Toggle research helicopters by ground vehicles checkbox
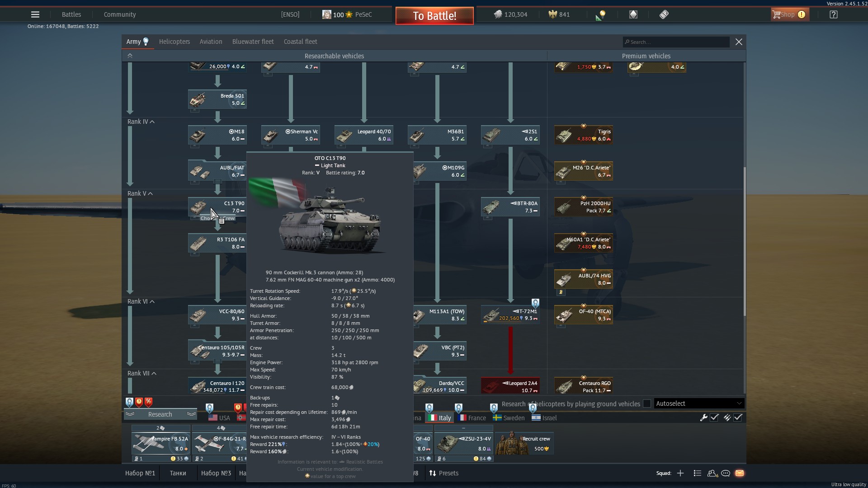Image resolution: width=868 pixels, height=488 pixels. tap(647, 404)
